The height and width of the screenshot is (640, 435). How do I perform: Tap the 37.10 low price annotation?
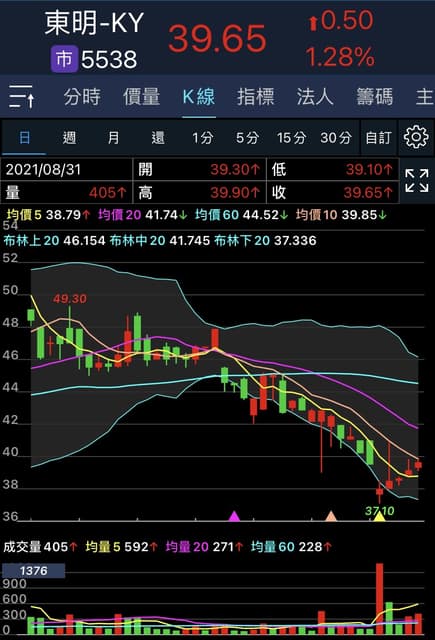pyautogui.click(x=380, y=511)
